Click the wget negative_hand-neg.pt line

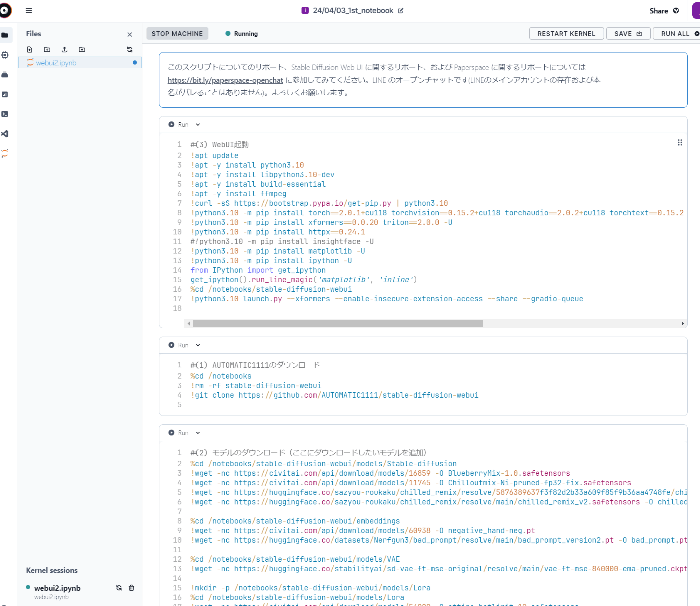[x=363, y=531]
